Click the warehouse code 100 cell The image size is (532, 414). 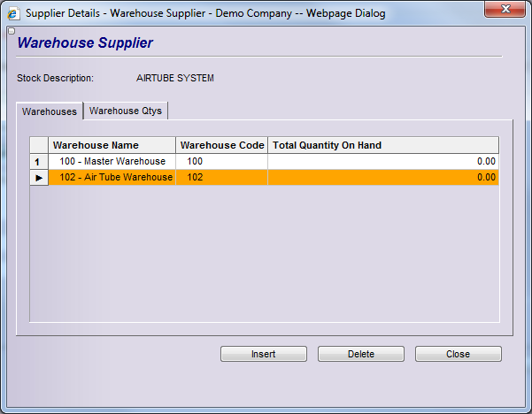click(222, 162)
